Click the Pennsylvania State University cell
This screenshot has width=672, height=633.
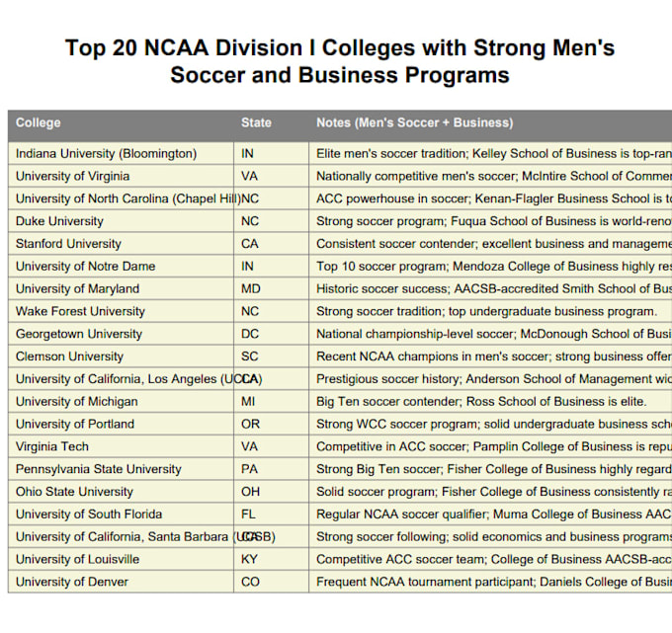tap(98, 470)
